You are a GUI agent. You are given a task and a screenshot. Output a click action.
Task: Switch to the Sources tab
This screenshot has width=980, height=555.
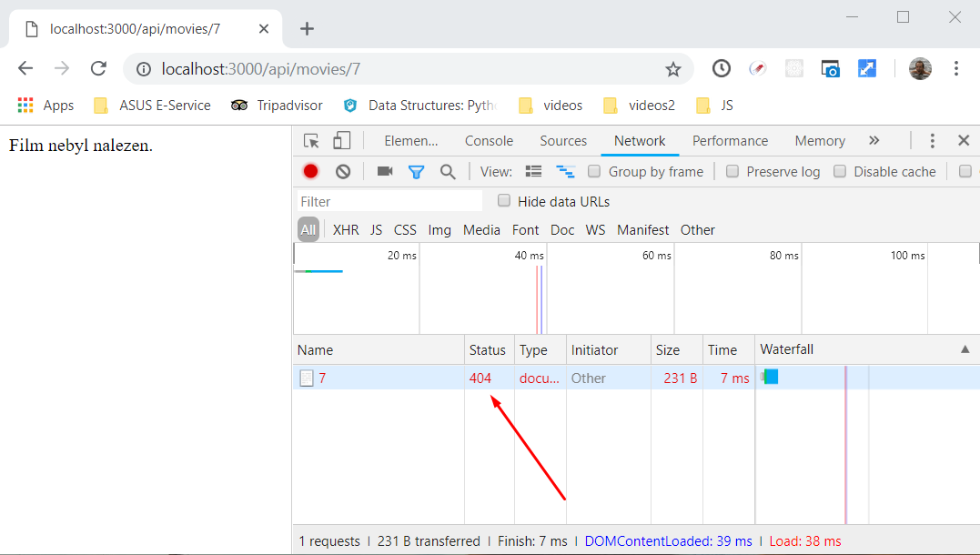point(563,140)
